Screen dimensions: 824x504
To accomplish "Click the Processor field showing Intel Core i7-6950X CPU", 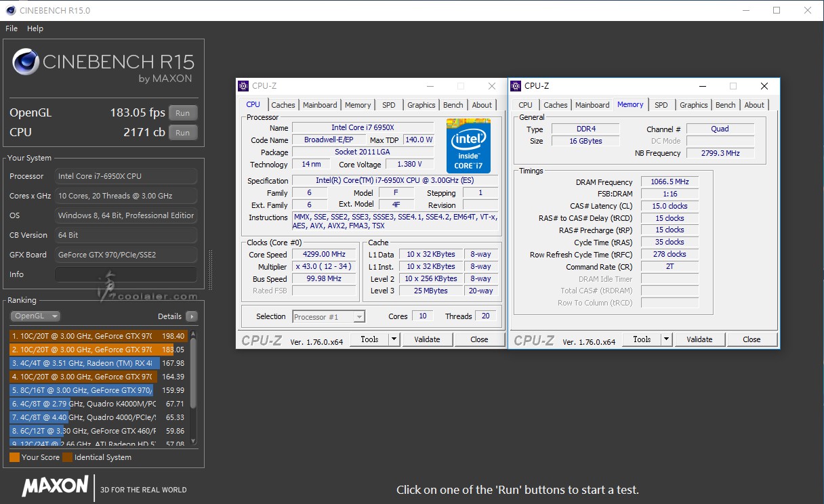I will point(126,176).
